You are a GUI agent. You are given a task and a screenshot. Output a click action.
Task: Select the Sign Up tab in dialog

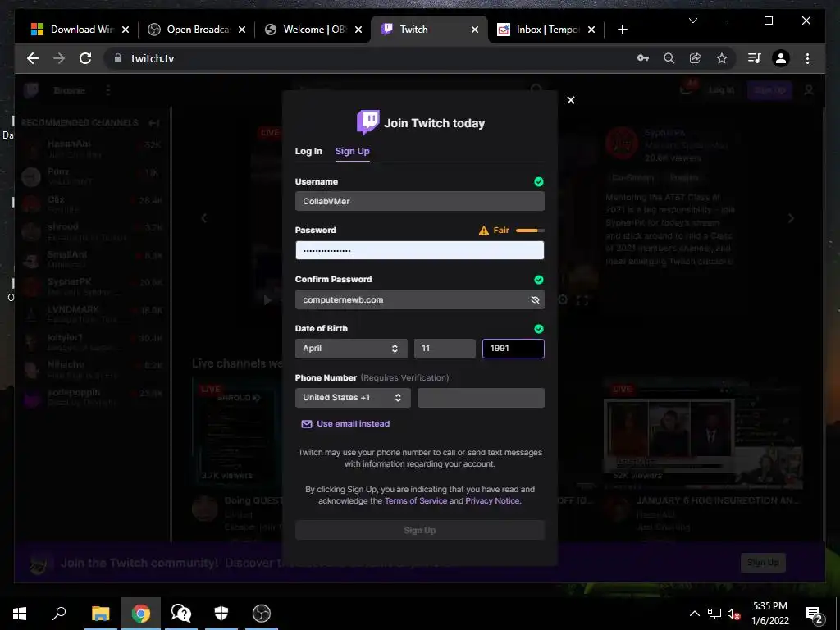[x=352, y=151]
